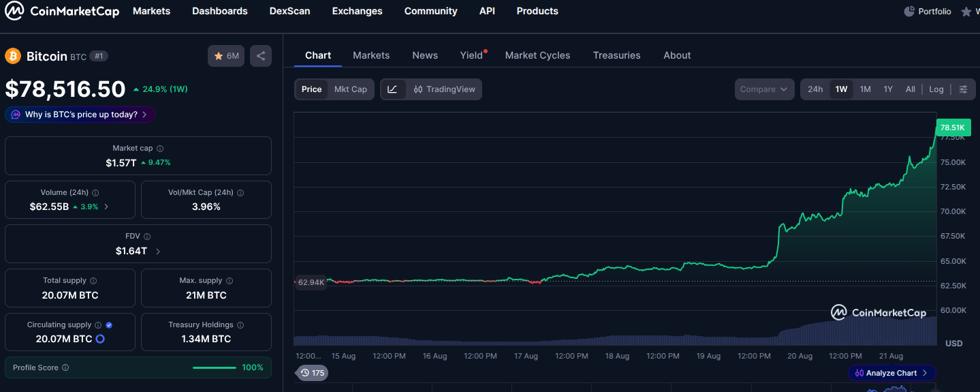The height and width of the screenshot is (392, 980).
Task: Toggle the Log scale option
Action: [936, 89]
